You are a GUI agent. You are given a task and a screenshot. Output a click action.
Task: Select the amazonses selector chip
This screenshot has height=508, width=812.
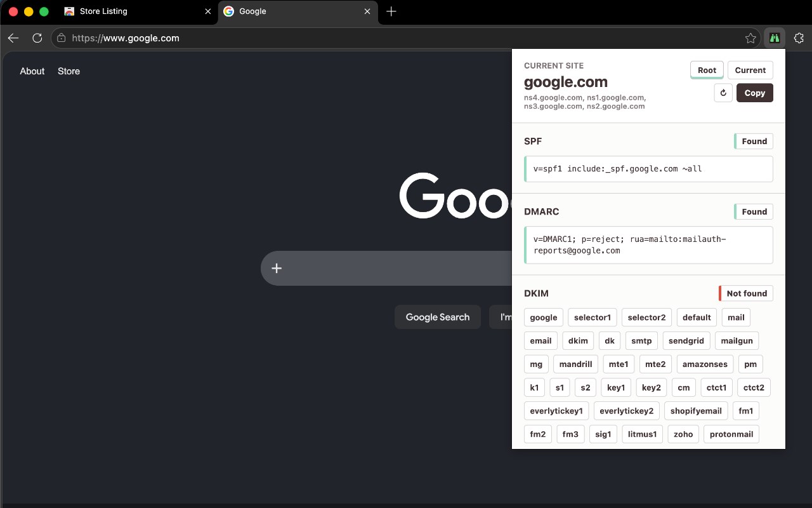tap(705, 364)
